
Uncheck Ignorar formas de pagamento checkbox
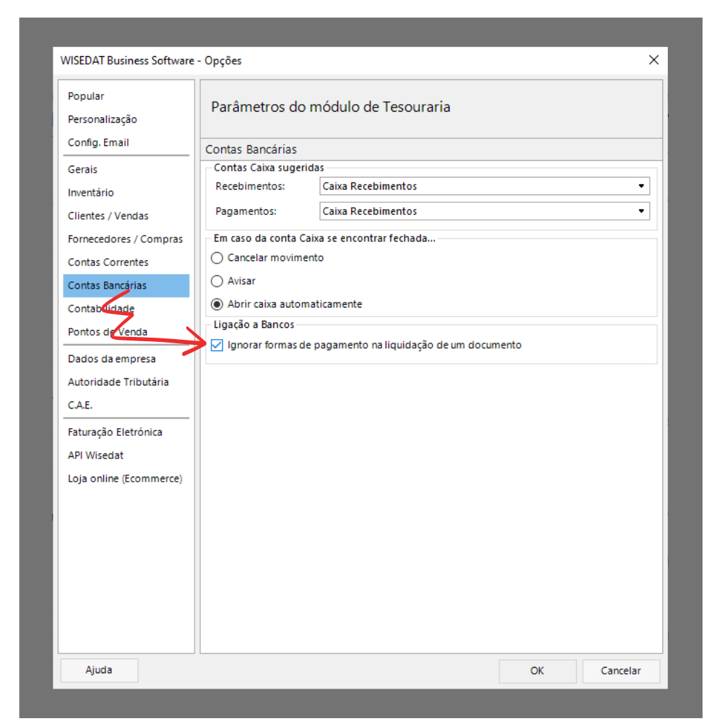pyautogui.click(x=217, y=345)
